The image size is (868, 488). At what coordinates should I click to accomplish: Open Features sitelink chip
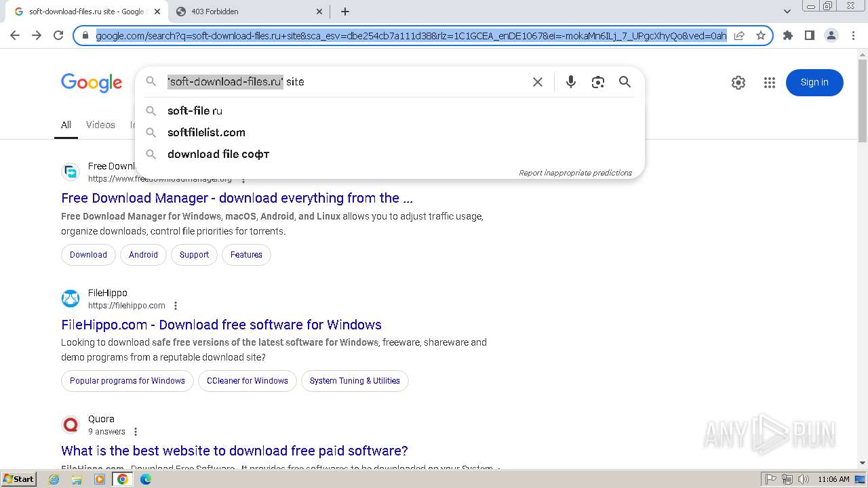(246, 255)
